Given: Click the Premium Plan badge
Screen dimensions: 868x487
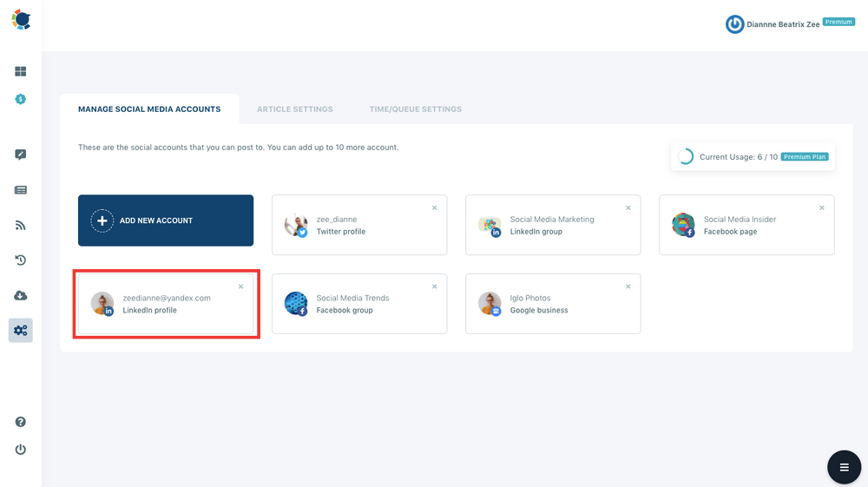Looking at the screenshot, I should point(805,156).
